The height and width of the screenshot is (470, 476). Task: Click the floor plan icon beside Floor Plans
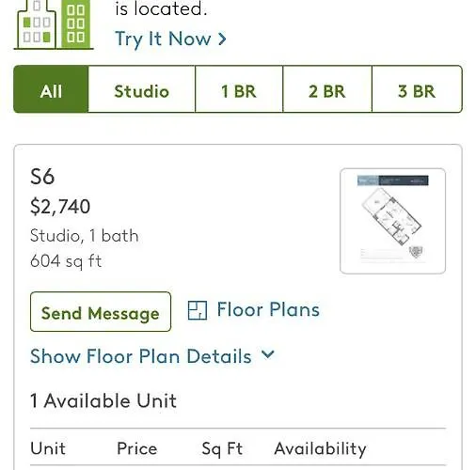[198, 310]
